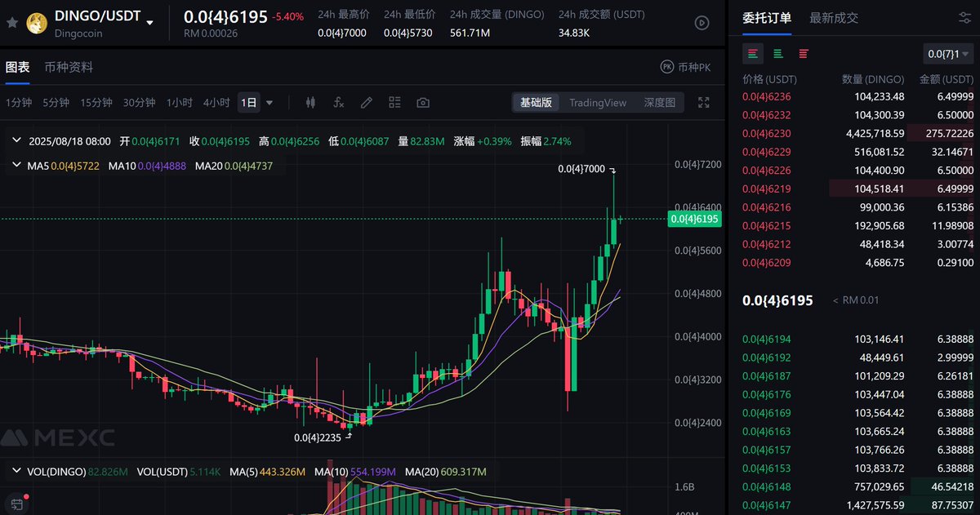
Task: Open the 委托订单 order book tab
Action: pos(767,18)
